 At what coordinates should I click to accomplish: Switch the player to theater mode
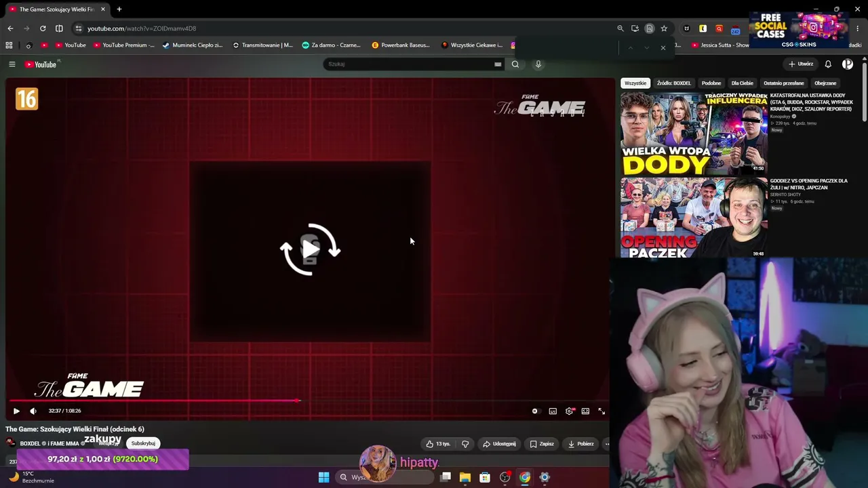click(x=585, y=411)
